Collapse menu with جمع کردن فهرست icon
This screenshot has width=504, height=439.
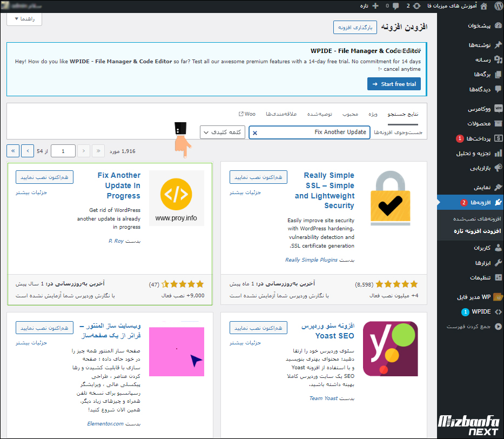click(498, 327)
